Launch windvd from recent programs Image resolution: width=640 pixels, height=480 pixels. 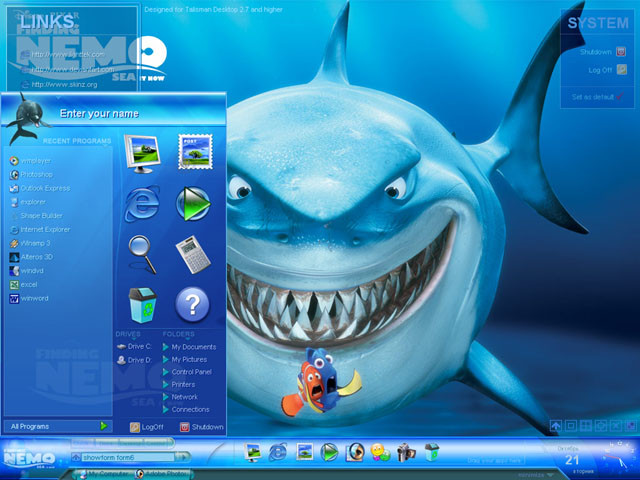(x=27, y=271)
